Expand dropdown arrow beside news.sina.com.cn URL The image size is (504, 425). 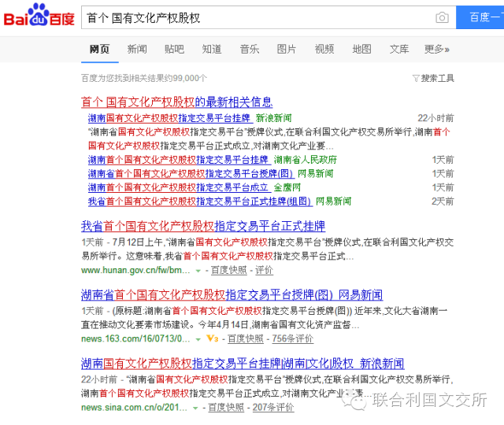point(195,408)
